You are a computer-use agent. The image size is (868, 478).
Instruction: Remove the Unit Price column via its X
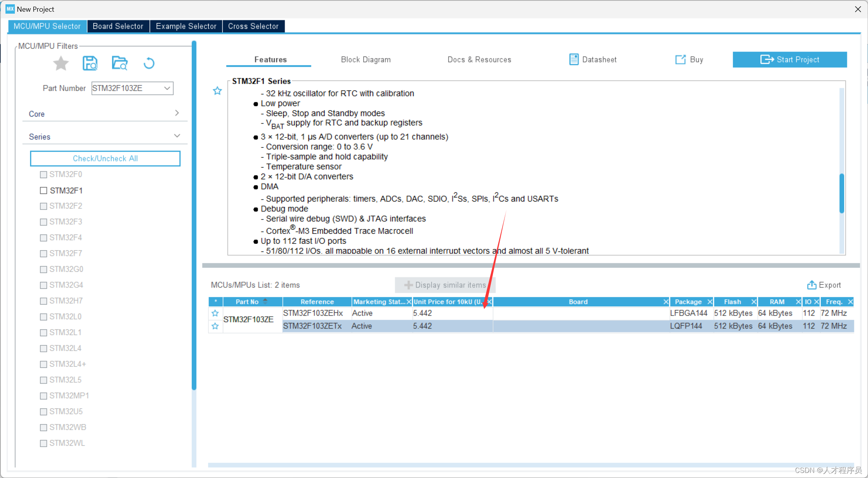(489, 302)
